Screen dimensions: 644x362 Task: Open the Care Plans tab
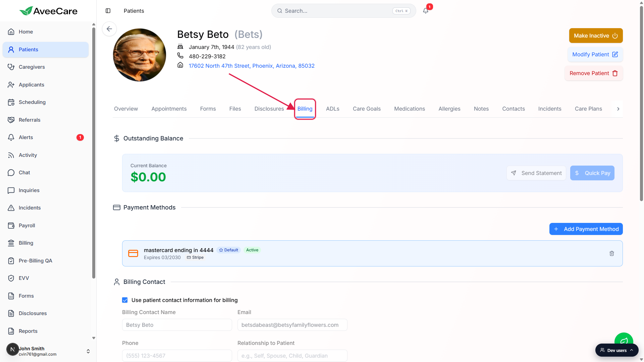pos(588,109)
